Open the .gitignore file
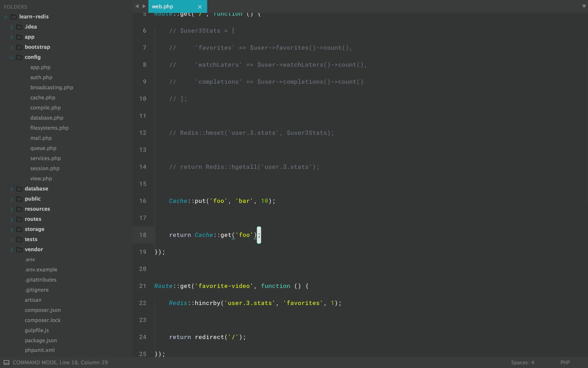588x368 pixels. pyautogui.click(x=36, y=290)
